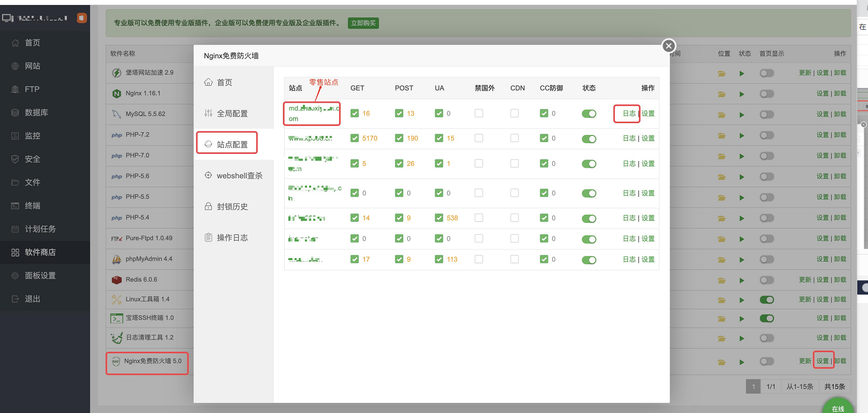Uncheck GET checkbox in the row with 16
Screen dimensions: 868x413
click(354, 113)
